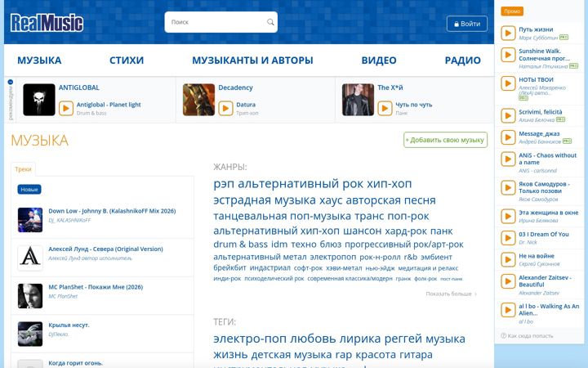Click MC PlanShet cover image
Viewport: 588px width, 368px height.
tap(30, 296)
